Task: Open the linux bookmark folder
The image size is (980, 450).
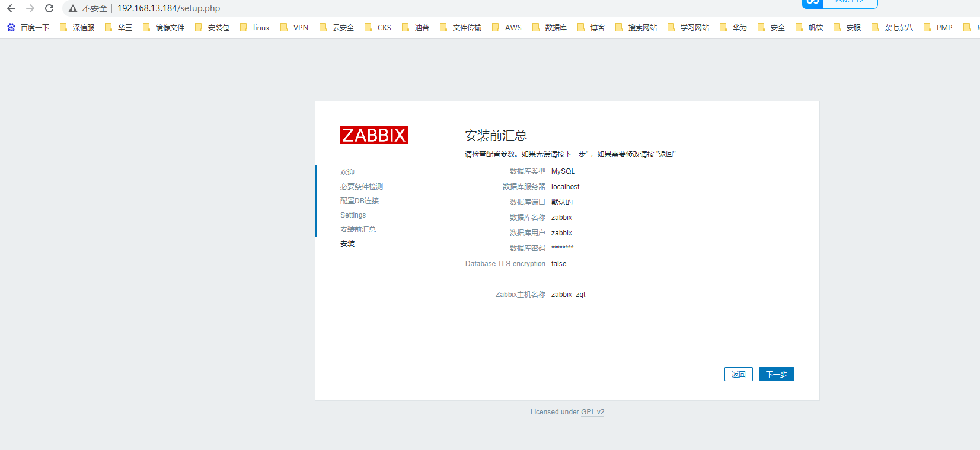Action: 255,27
